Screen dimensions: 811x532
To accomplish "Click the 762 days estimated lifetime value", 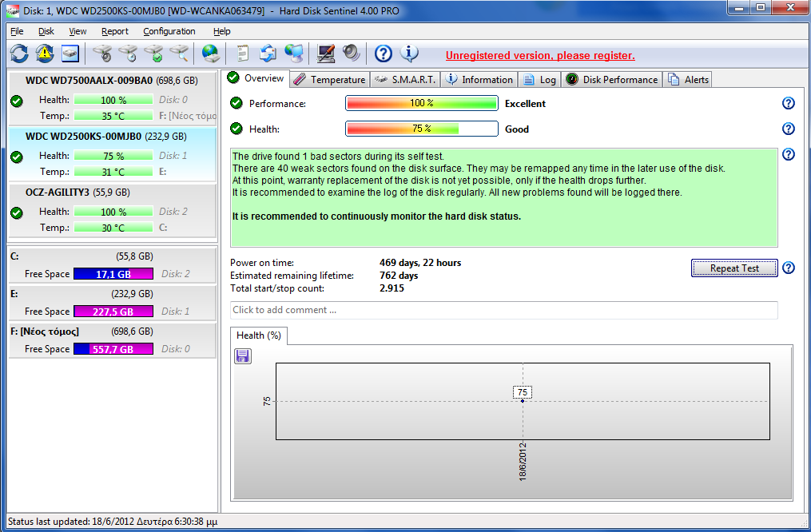I will coord(399,276).
